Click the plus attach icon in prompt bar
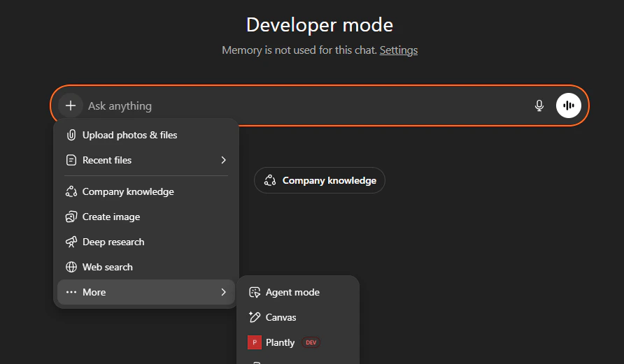 [71, 105]
